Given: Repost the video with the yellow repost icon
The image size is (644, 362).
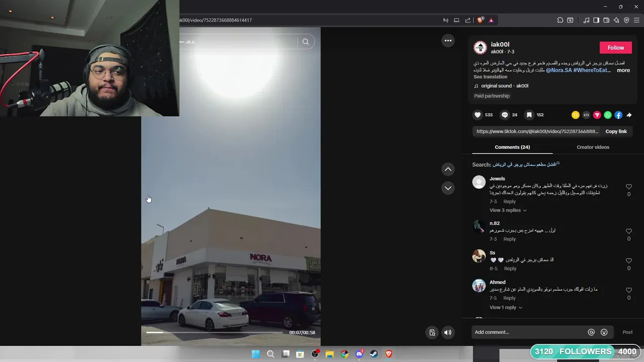Looking at the screenshot, I should (x=576, y=115).
